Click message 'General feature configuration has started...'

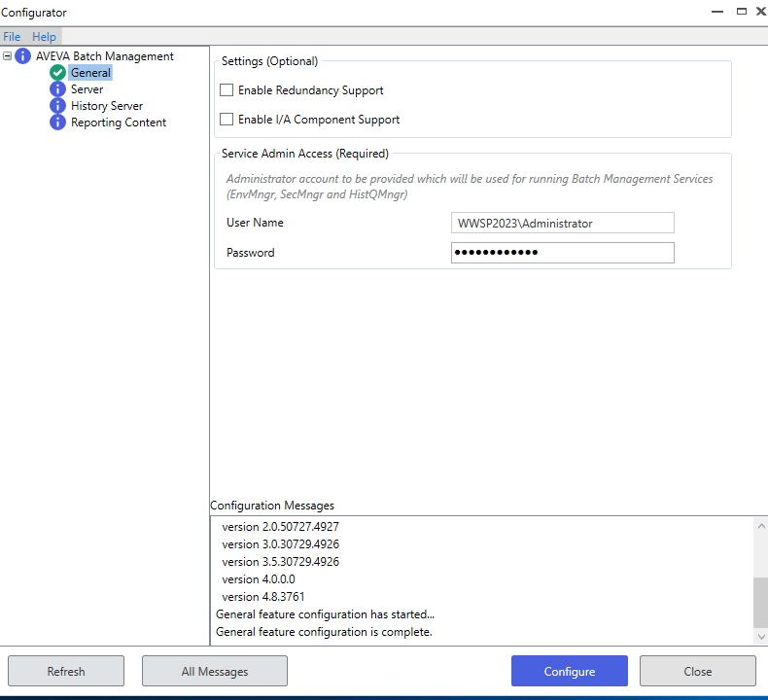[x=326, y=614]
